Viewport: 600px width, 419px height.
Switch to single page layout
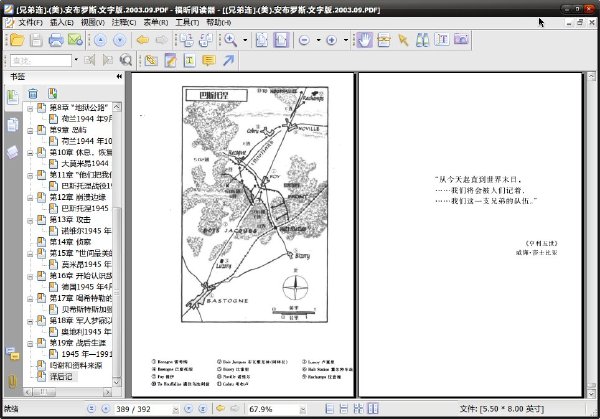329,409
